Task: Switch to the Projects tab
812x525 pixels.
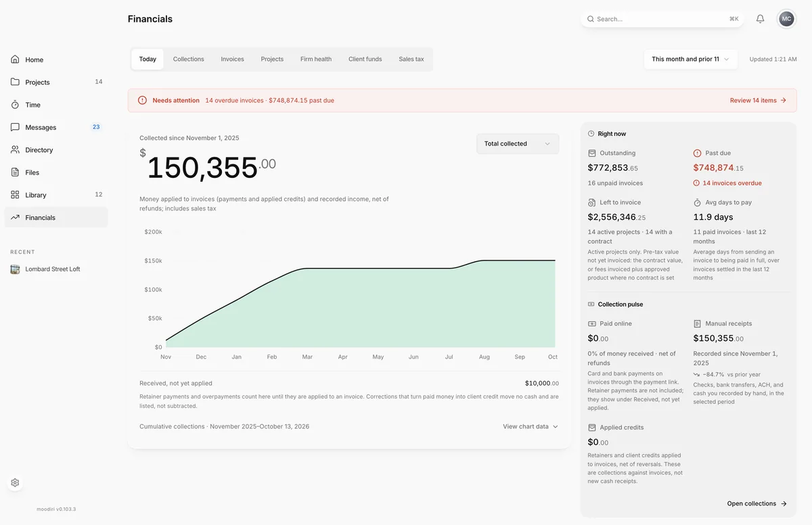Action: [272, 59]
